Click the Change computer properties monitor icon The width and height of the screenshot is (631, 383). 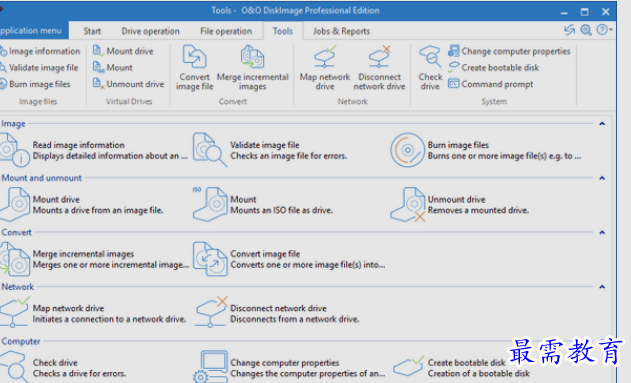click(x=210, y=367)
